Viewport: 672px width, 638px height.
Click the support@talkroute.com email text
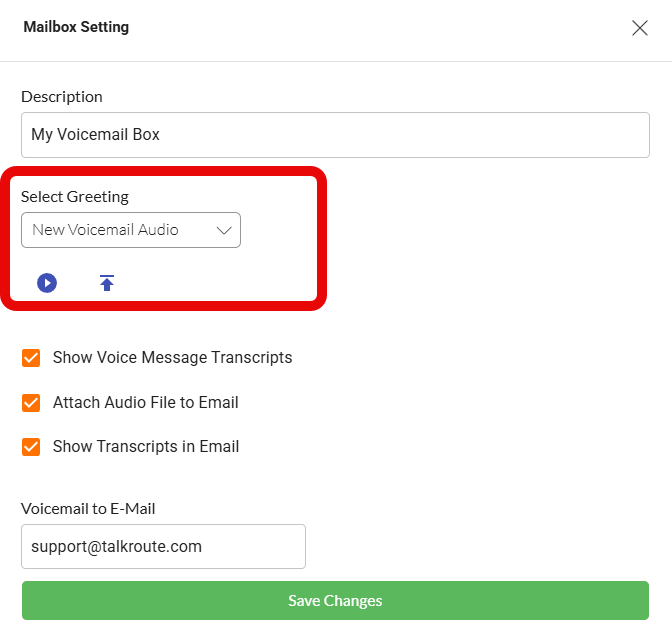click(117, 547)
